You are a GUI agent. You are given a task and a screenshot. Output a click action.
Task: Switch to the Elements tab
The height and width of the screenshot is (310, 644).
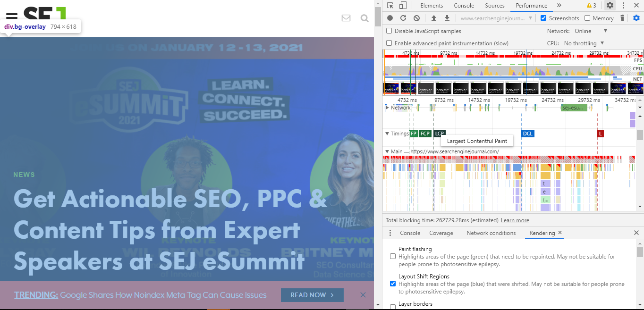(x=432, y=6)
